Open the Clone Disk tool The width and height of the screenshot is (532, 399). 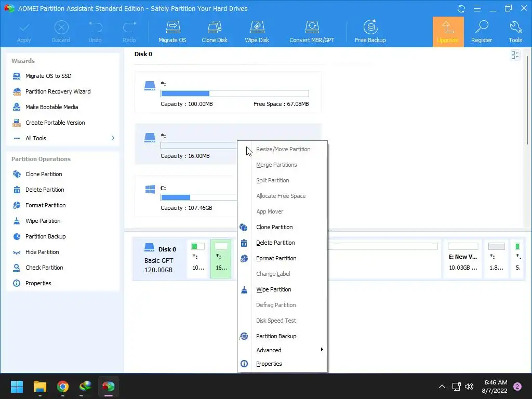point(215,32)
